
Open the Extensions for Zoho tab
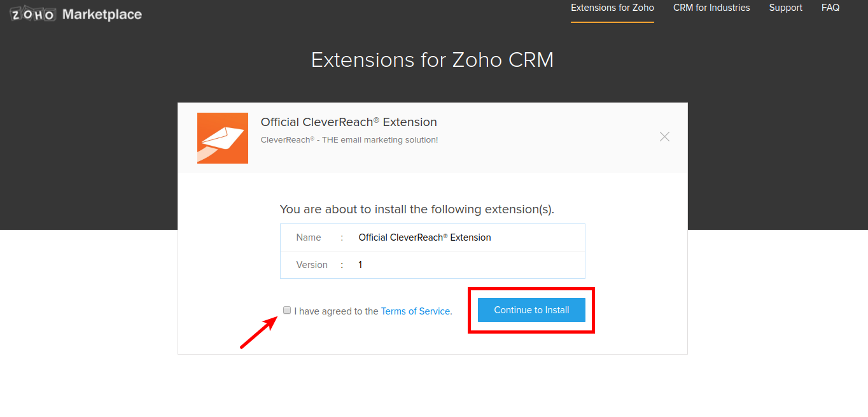tap(612, 8)
